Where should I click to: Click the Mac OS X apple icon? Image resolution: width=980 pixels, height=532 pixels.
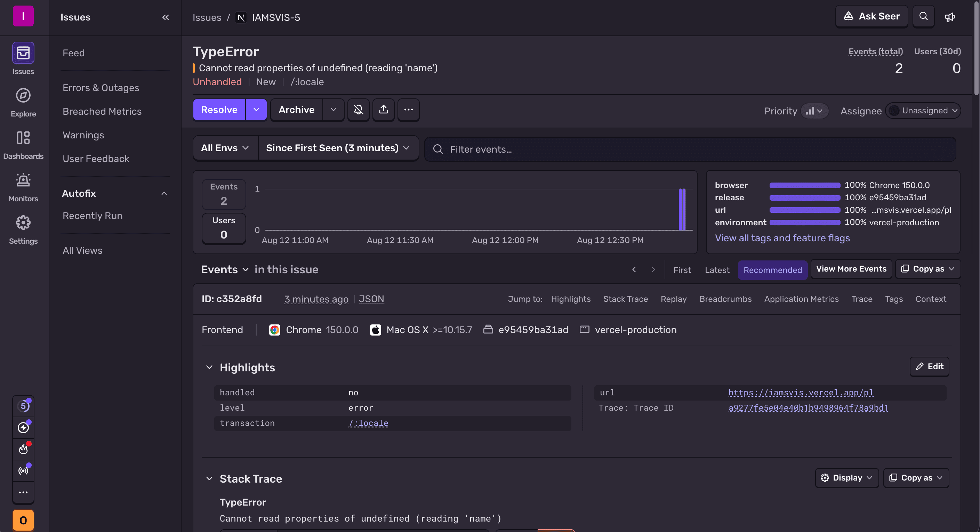376,330
